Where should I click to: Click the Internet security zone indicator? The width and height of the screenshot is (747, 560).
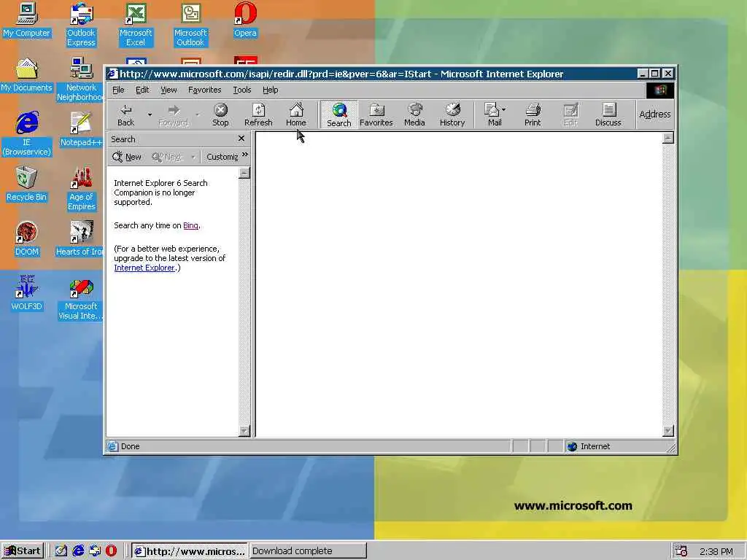coord(589,446)
